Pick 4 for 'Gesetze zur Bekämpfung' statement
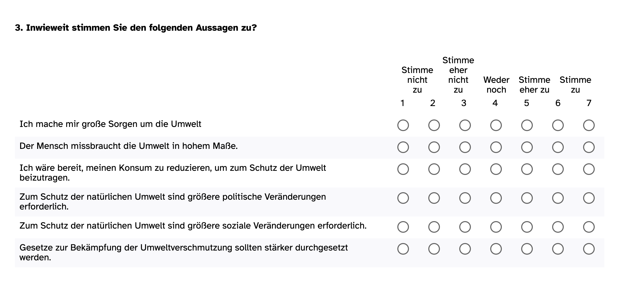Screen dimensions: 644x290 (496, 249)
